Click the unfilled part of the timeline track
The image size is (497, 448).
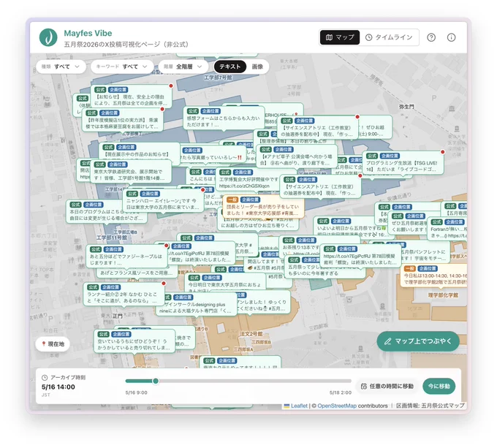click(x=255, y=381)
